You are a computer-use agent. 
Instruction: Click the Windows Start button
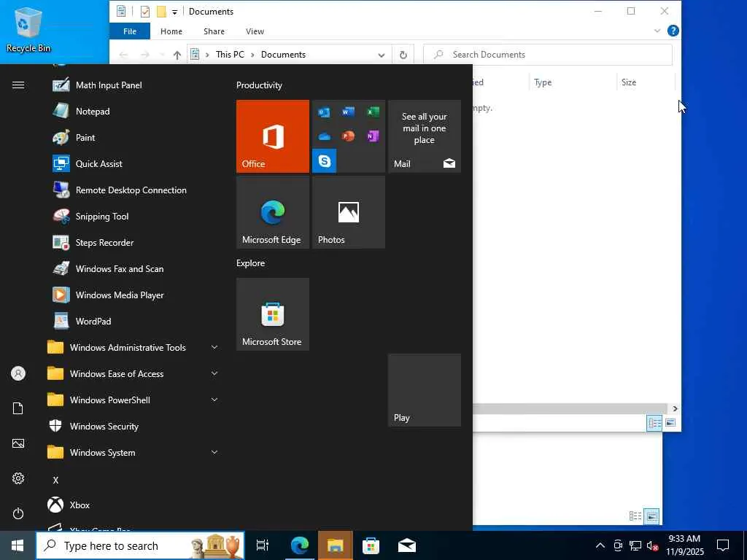coord(18,545)
